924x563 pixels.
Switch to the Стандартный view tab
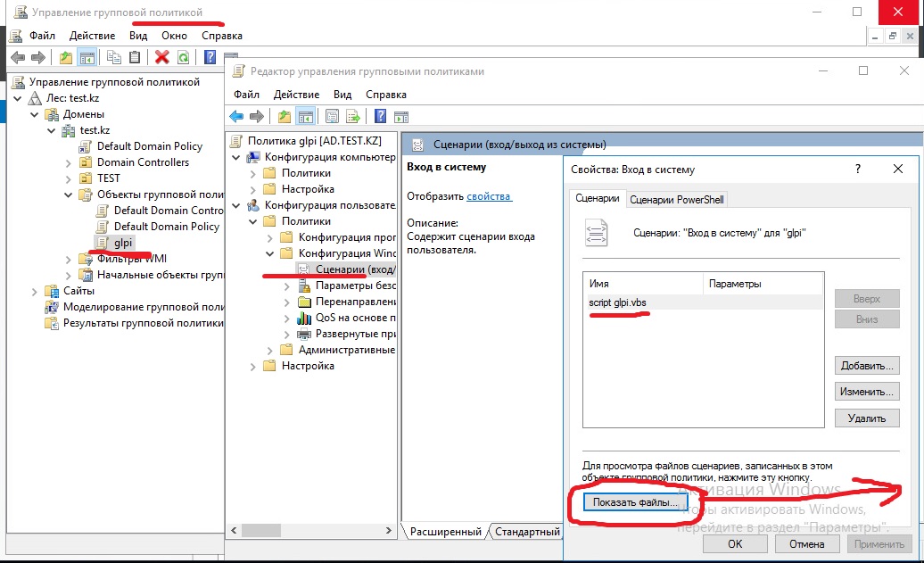[x=527, y=532]
